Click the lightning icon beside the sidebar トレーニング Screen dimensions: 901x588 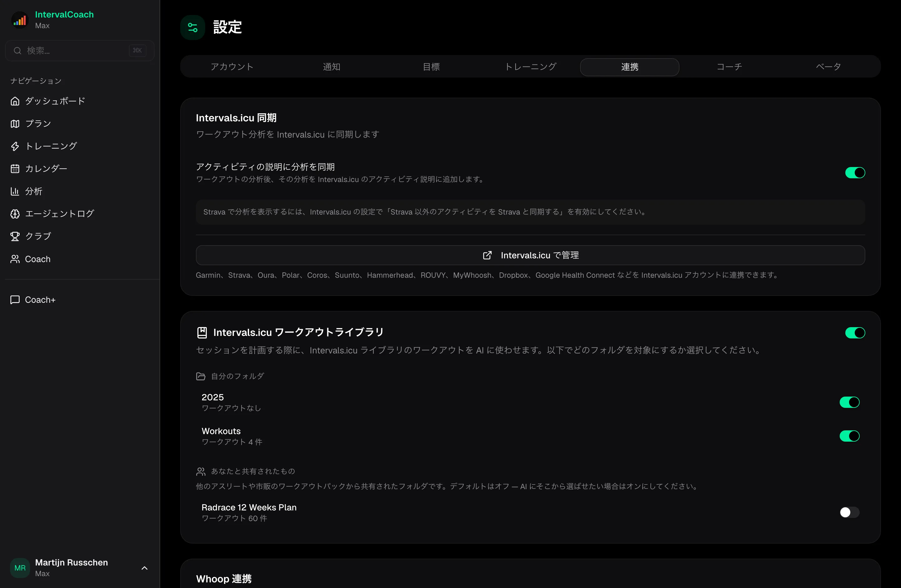coord(15,146)
